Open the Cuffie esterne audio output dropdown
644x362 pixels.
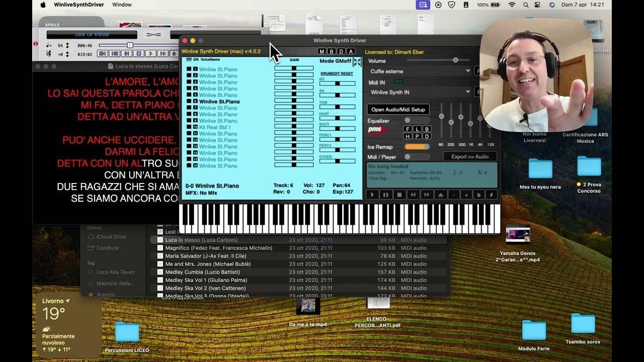pos(420,71)
